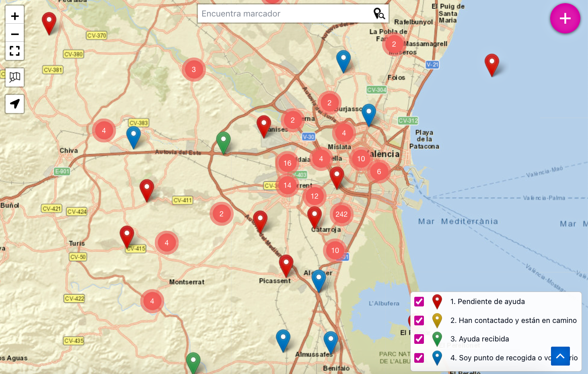Open the cluster of 2 near Massamagrell
Screen dimensions: 588x374
(x=394, y=44)
